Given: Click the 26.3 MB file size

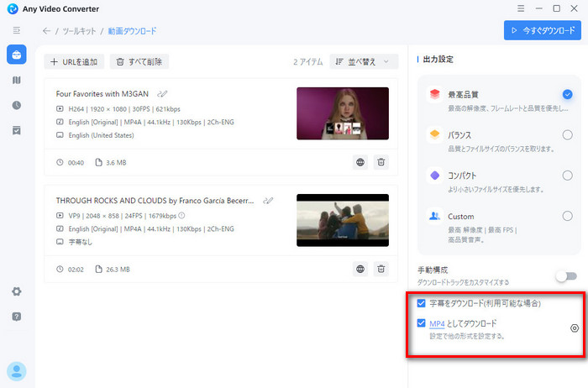Looking at the screenshot, I should (118, 270).
